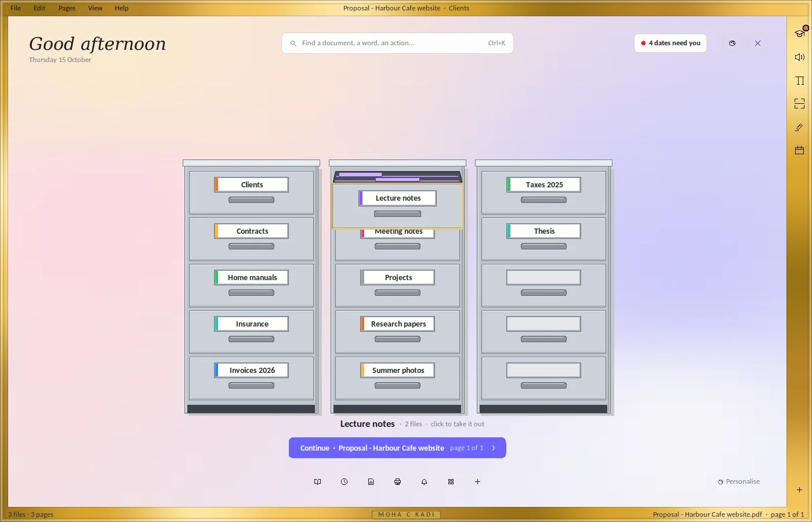Open the Edit menu

point(39,8)
